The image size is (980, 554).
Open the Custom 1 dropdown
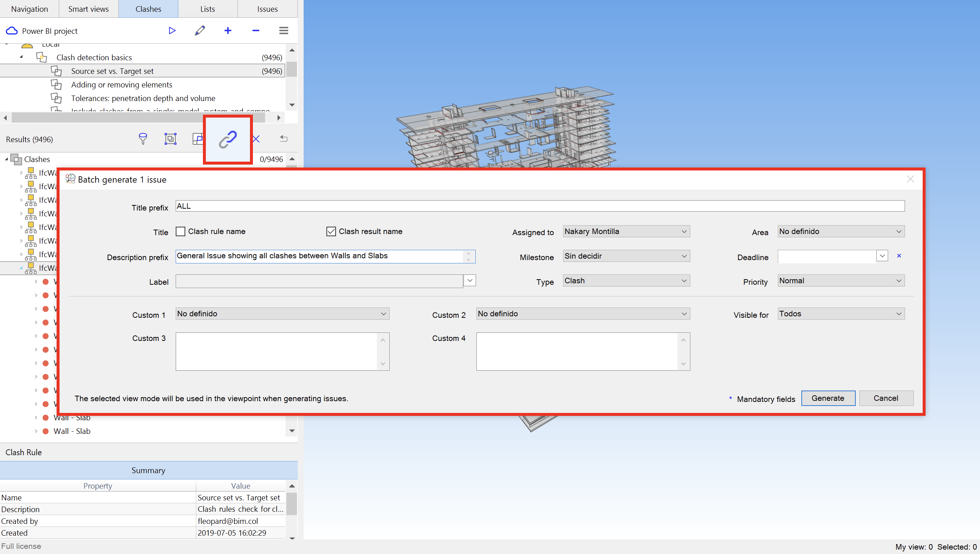(x=283, y=313)
